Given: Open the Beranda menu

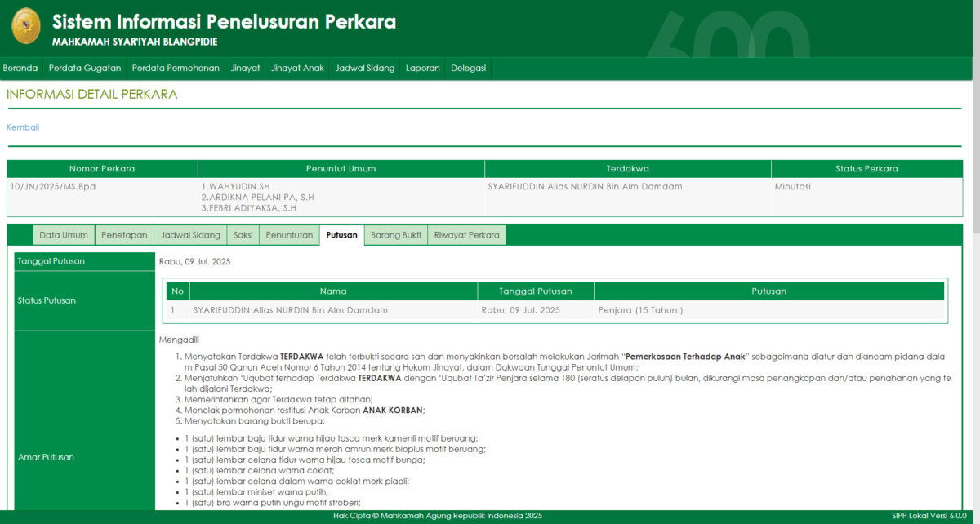Looking at the screenshot, I should click(20, 69).
